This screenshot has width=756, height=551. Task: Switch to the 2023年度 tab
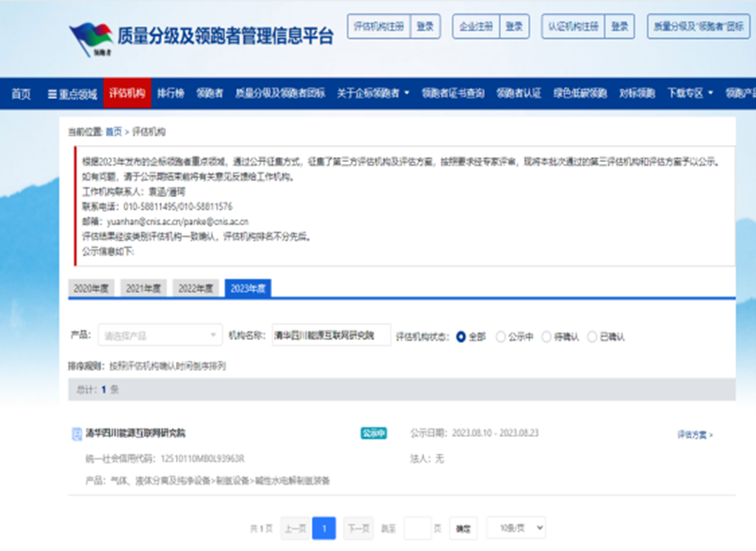pos(248,288)
